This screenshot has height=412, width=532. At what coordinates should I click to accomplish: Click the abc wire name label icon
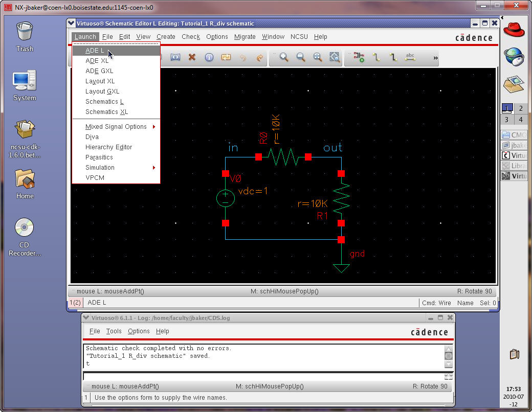[410, 58]
